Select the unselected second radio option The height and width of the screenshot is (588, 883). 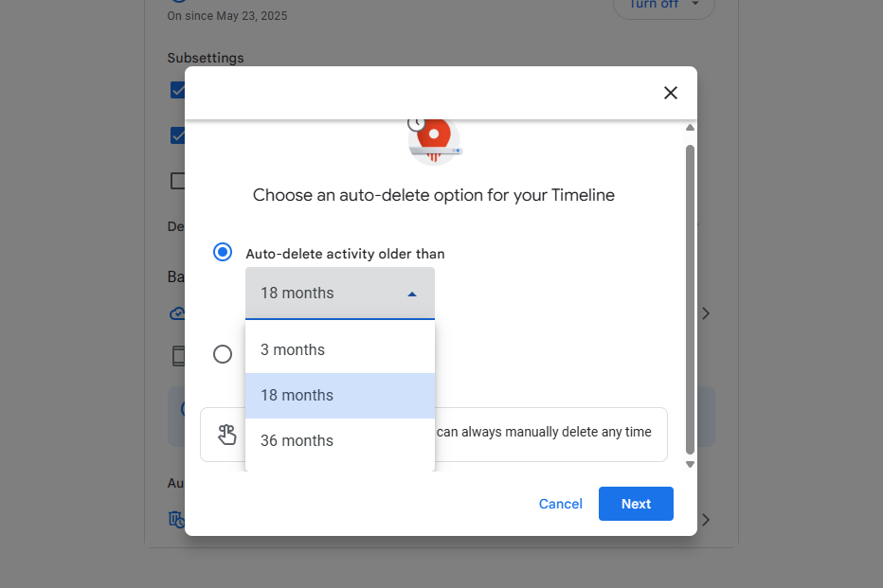click(223, 354)
